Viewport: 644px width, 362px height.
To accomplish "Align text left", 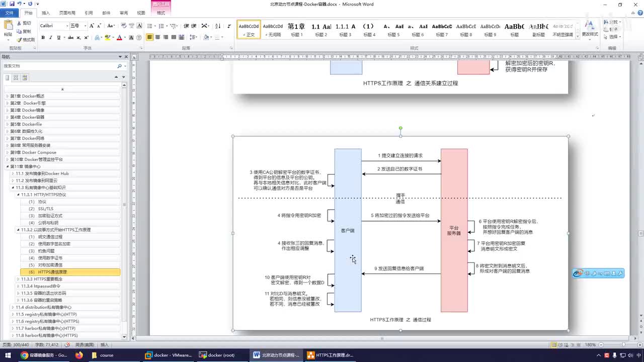I will 150,37.
